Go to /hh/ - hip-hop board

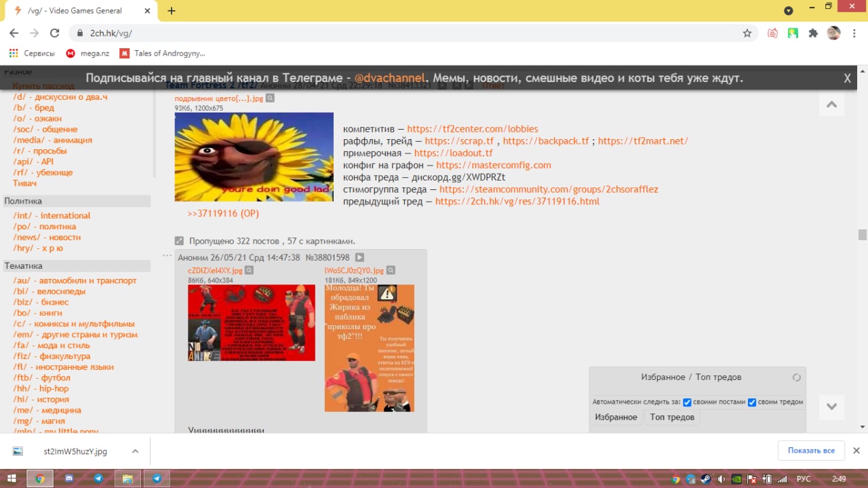[41, 389]
